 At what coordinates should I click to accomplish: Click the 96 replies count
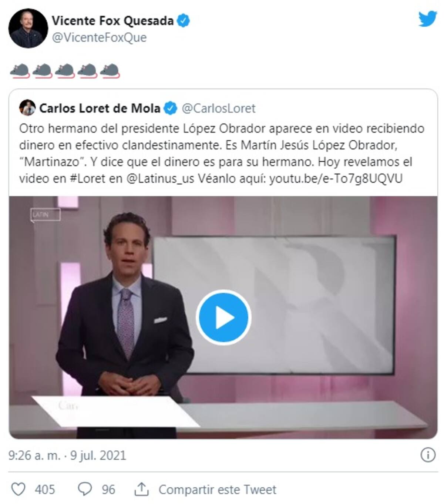coord(108,490)
